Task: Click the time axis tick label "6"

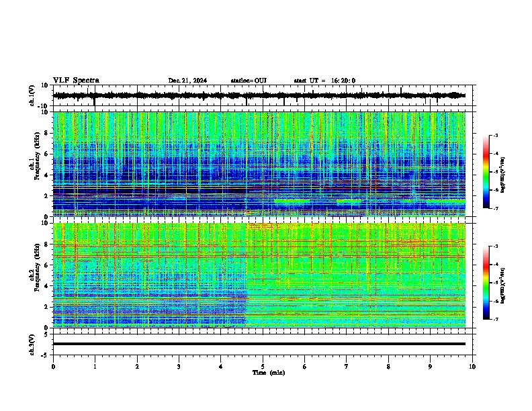Action: pos(305,367)
